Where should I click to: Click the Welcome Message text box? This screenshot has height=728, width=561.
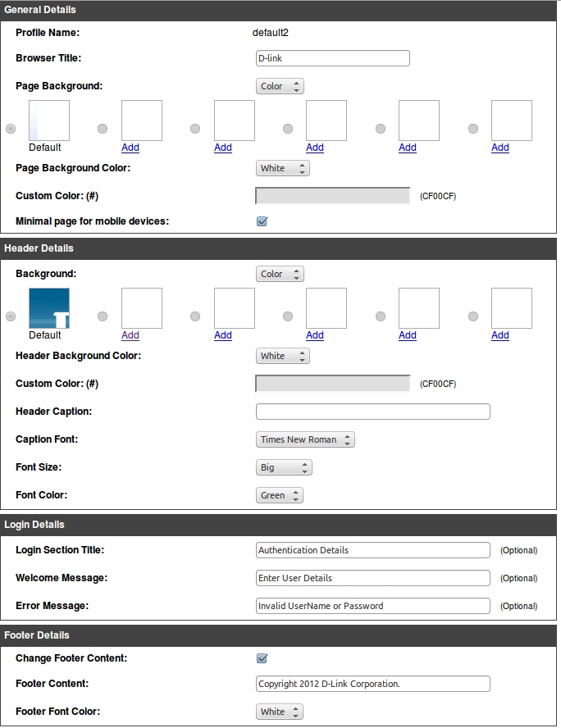(372, 578)
